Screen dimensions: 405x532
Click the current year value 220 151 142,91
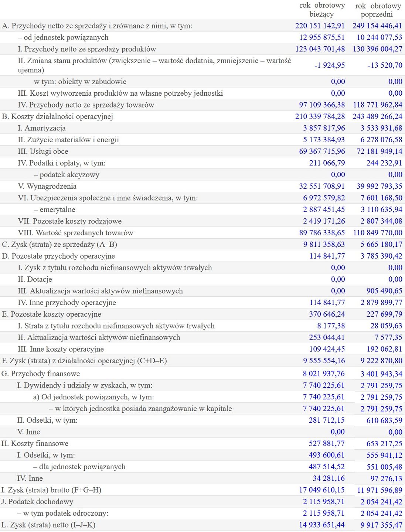pos(320,26)
